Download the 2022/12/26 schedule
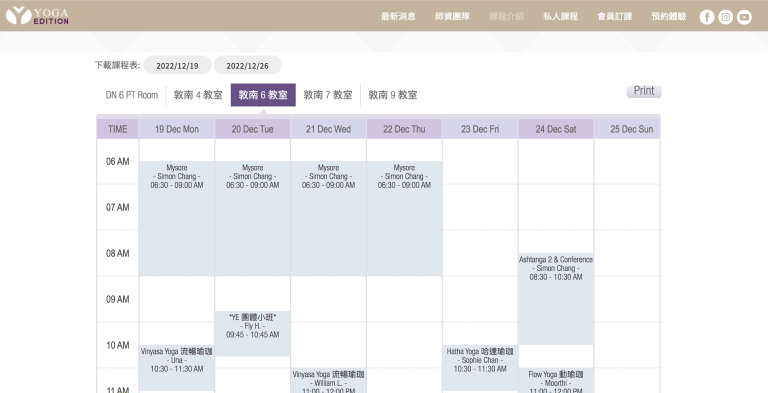 [247, 65]
